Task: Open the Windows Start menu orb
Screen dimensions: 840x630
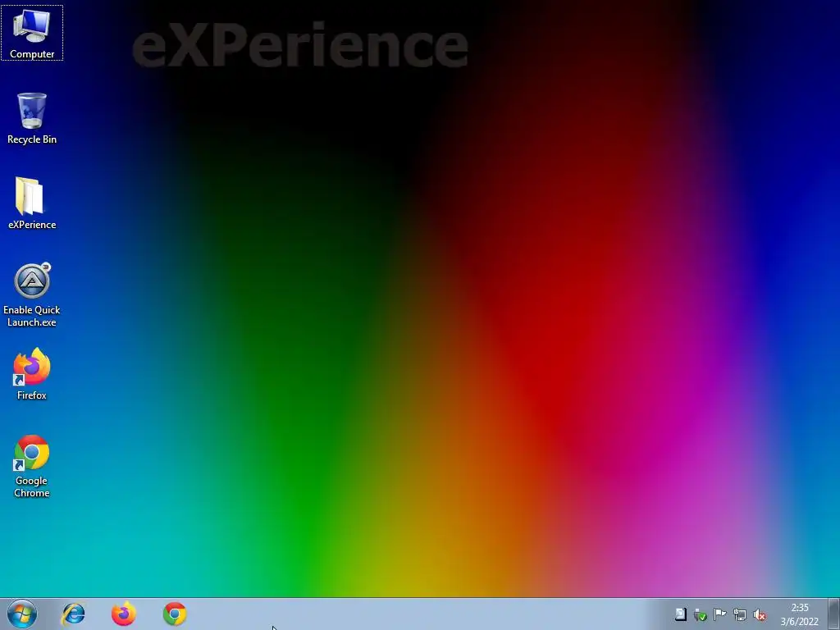Action: coord(22,614)
